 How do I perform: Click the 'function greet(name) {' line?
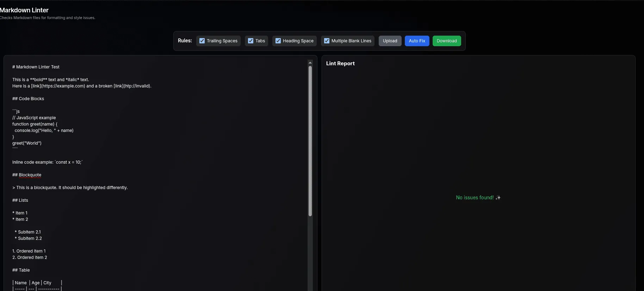click(x=35, y=124)
